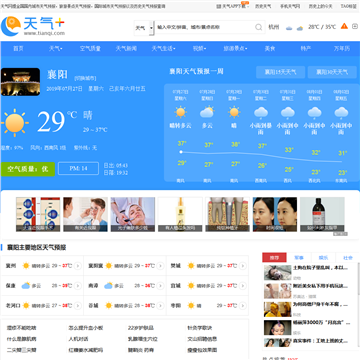Open details arrow in 襄州 row

point(78,266)
